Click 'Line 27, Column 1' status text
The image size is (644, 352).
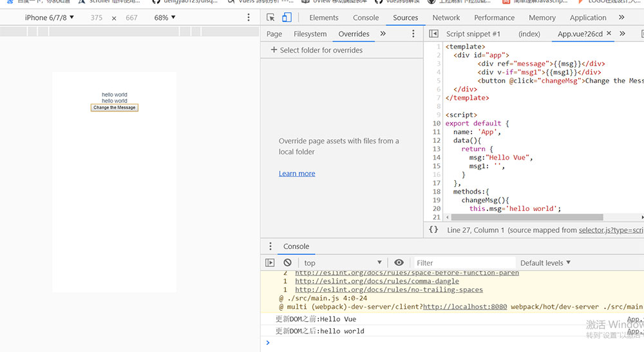[x=476, y=230]
